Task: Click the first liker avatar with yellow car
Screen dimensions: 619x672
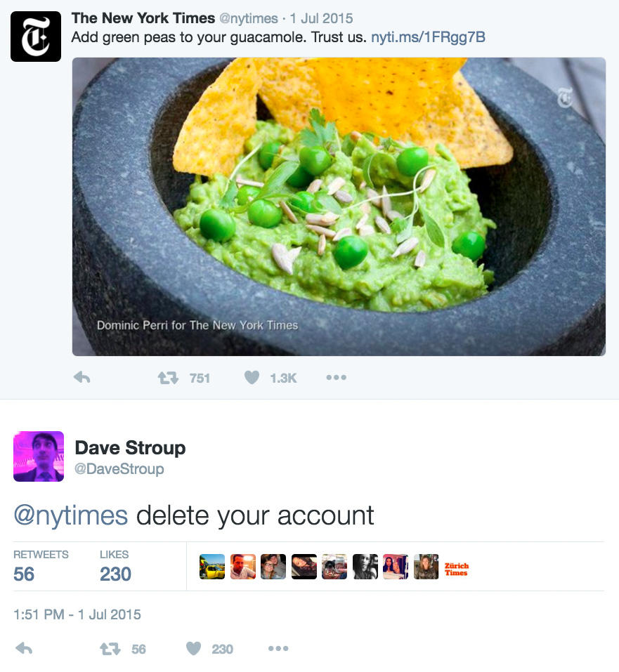Action: point(212,567)
